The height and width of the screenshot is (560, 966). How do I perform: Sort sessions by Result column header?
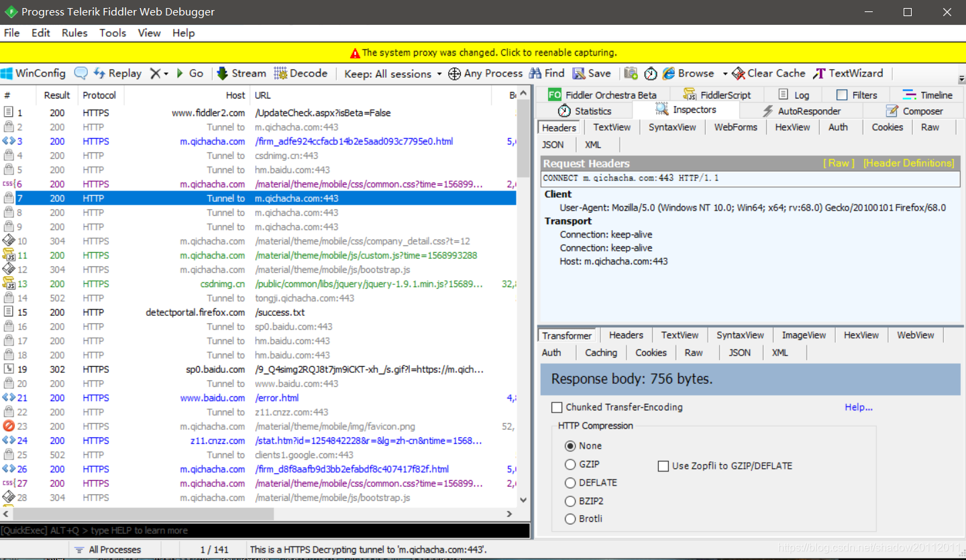coord(57,95)
